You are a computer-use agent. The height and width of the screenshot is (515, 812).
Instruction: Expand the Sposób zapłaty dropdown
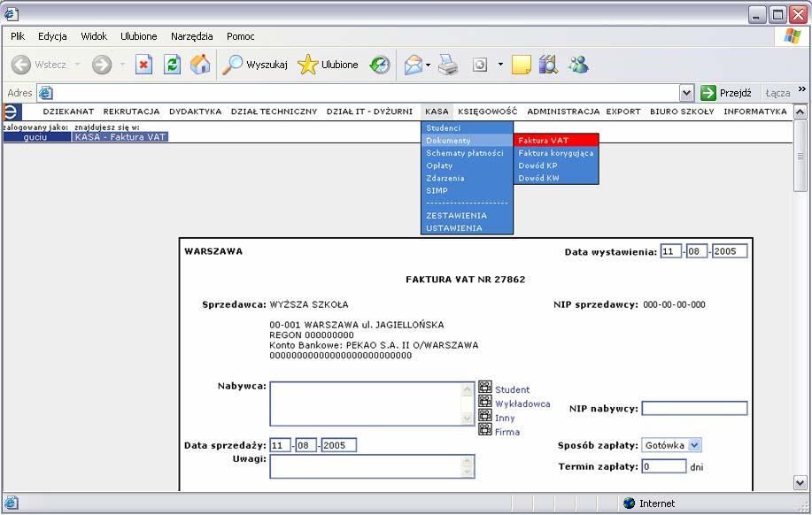(695, 445)
